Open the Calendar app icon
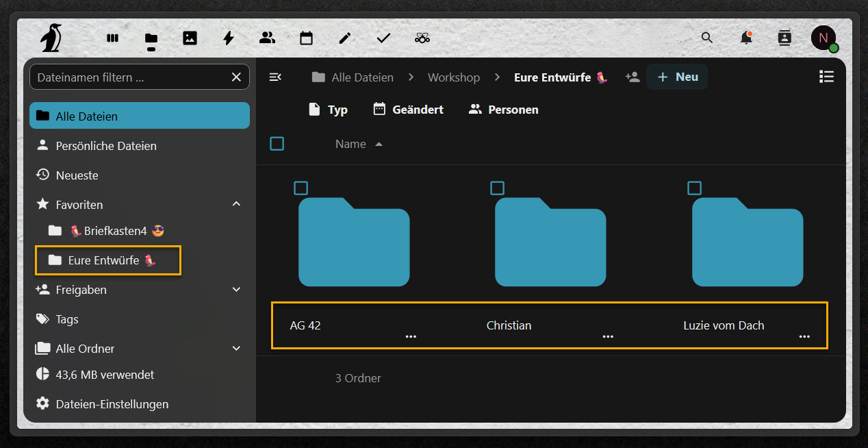 pos(306,38)
